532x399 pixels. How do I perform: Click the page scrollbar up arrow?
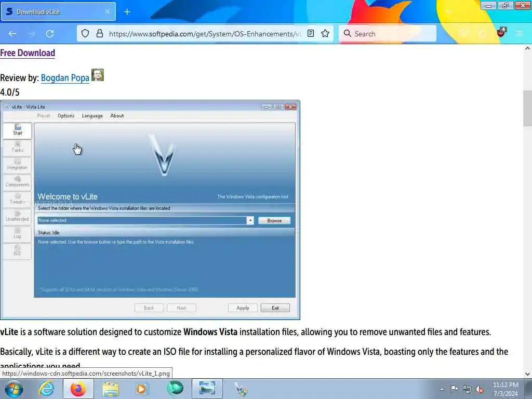[x=527, y=48]
